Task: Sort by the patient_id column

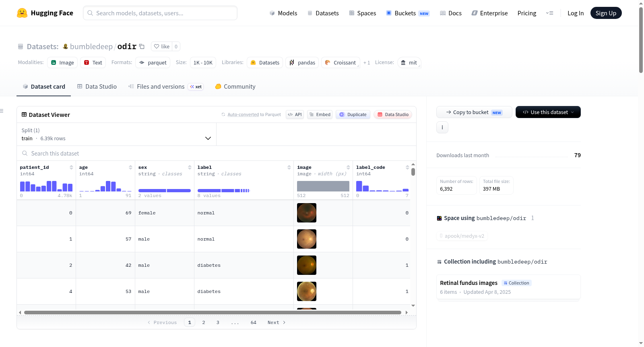Action: pyautogui.click(x=71, y=167)
